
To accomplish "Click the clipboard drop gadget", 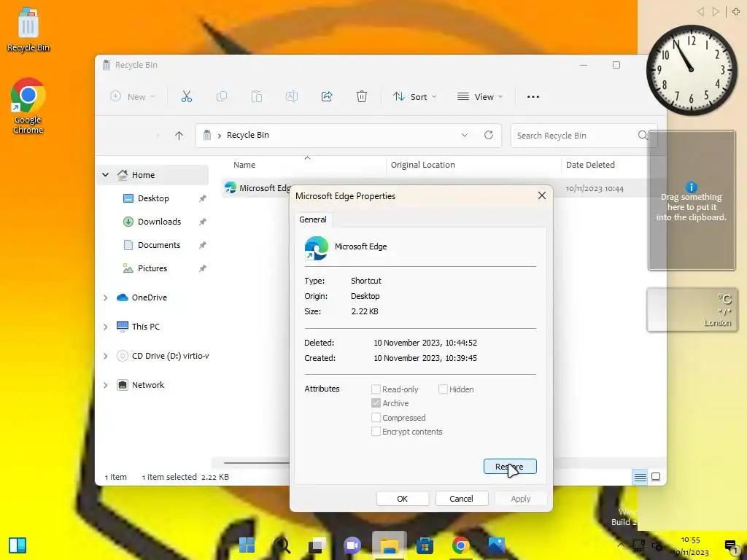I will click(x=692, y=201).
